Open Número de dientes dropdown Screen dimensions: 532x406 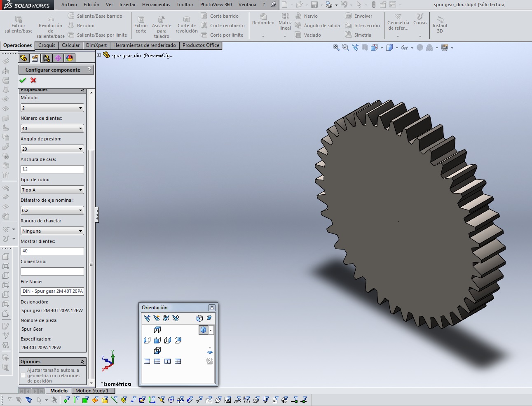(x=52, y=128)
